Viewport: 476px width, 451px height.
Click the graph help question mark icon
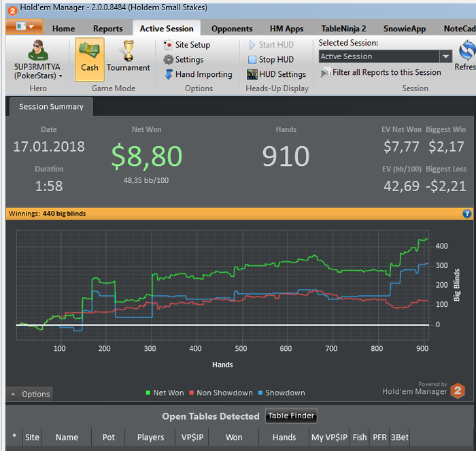[467, 214]
